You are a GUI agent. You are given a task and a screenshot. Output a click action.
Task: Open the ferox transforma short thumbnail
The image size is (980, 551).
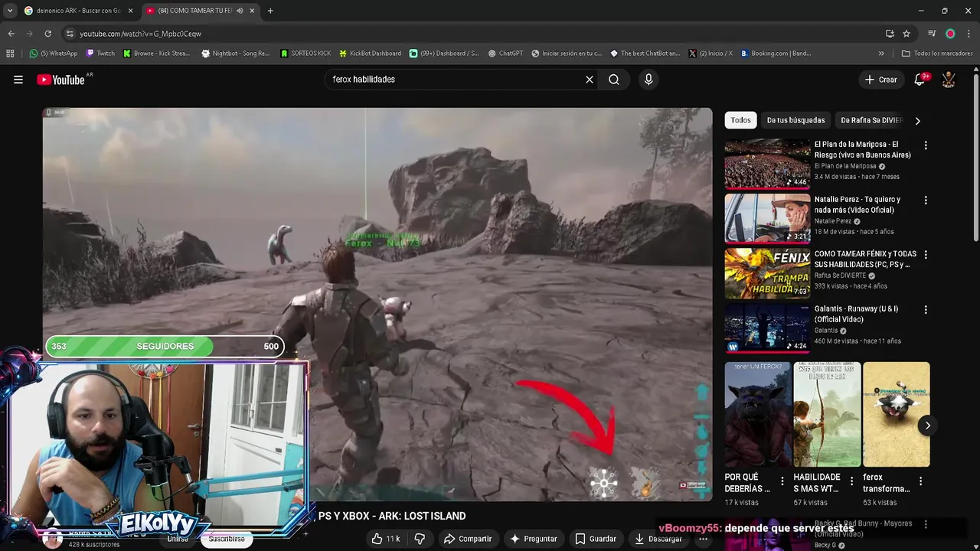[896, 415]
